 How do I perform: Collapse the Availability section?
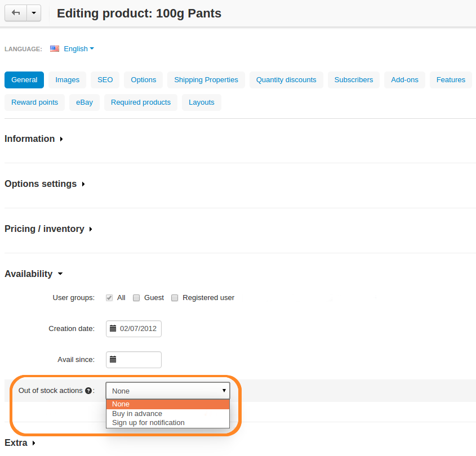(x=34, y=274)
